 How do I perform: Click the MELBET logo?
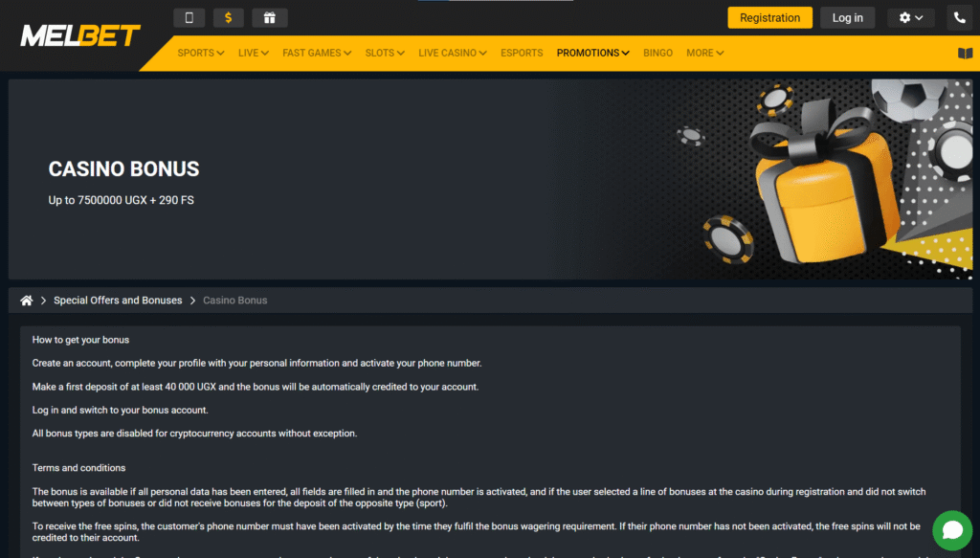pos(80,35)
